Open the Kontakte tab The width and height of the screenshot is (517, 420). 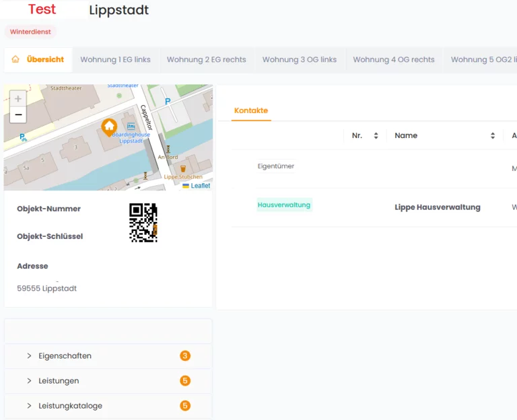click(x=251, y=110)
